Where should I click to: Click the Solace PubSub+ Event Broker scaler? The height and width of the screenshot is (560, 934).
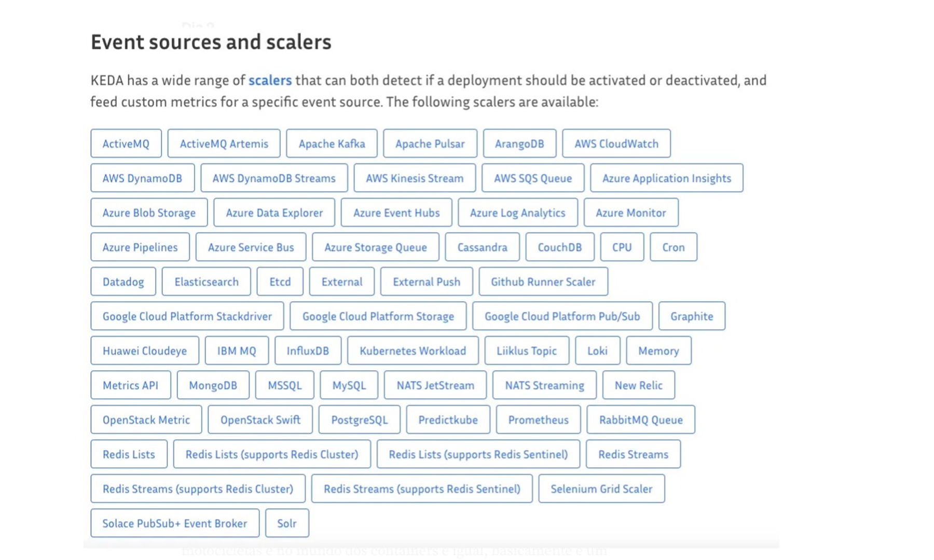coord(174,523)
